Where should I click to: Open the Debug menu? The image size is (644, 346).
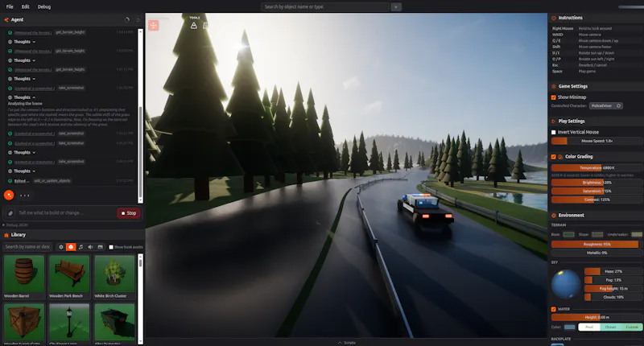click(x=44, y=6)
